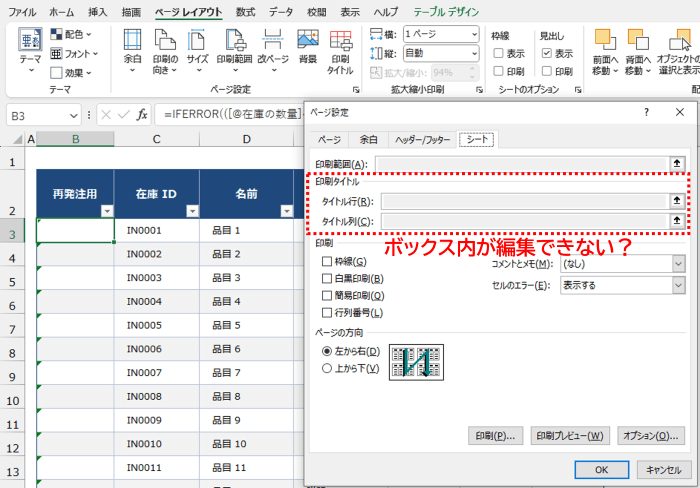Open the 再発注用 column filter dropdown
This screenshot has width=700, height=488.
[x=107, y=211]
